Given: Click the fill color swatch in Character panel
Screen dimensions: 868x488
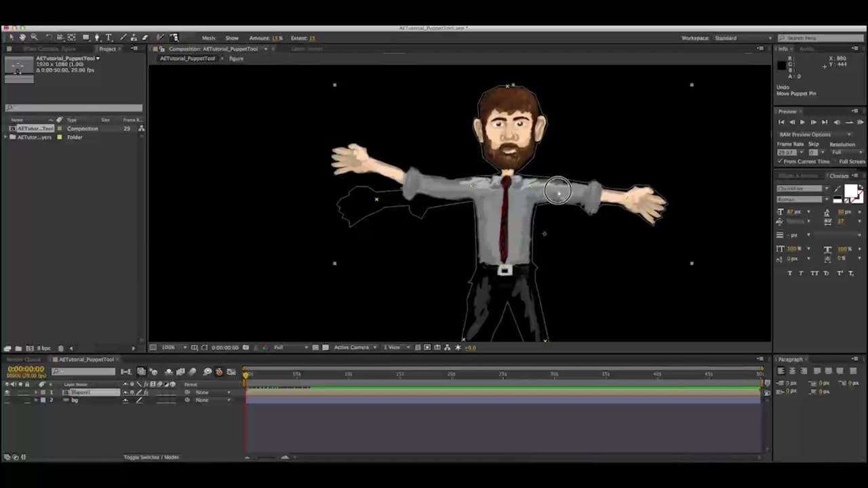Looking at the screenshot, I should [x=851, y=191].
